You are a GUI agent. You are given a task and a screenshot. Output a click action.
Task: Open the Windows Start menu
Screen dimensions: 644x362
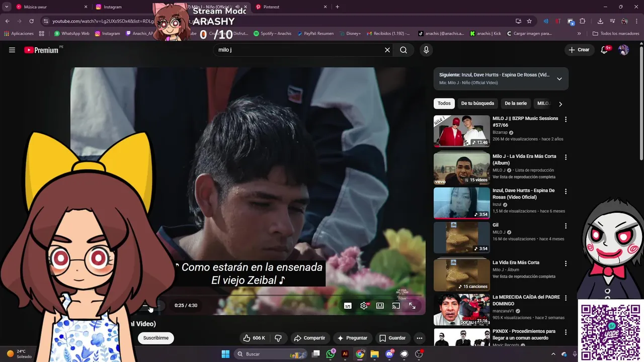225,354
